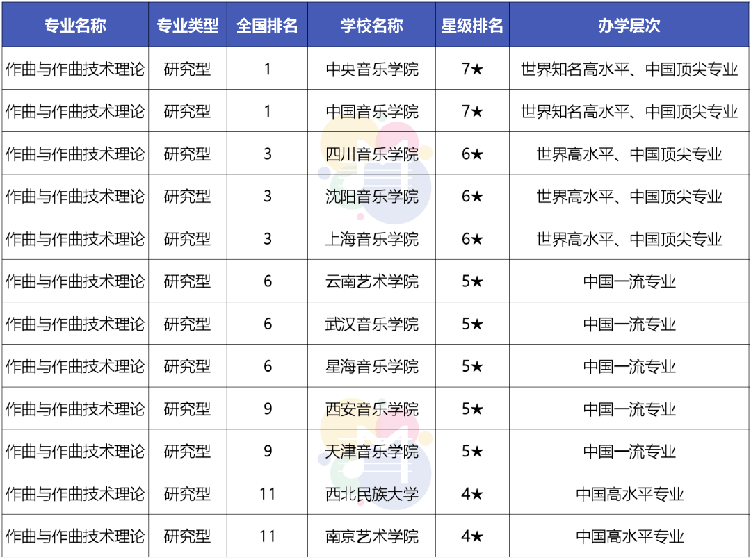Click 中国一流专业 in the 天津音乐学院 row
751x560 pixels.
pyautogui.click(x=629, y=451)
